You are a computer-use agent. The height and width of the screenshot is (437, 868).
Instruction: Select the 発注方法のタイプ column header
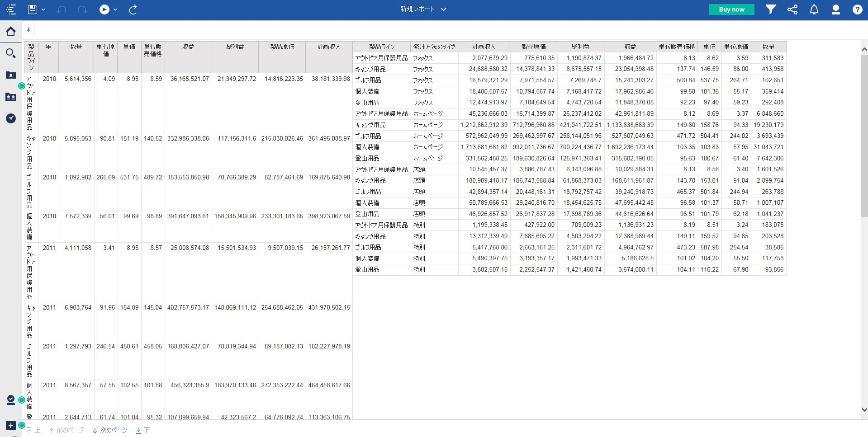pyautogui.click(x=434, y=47)
